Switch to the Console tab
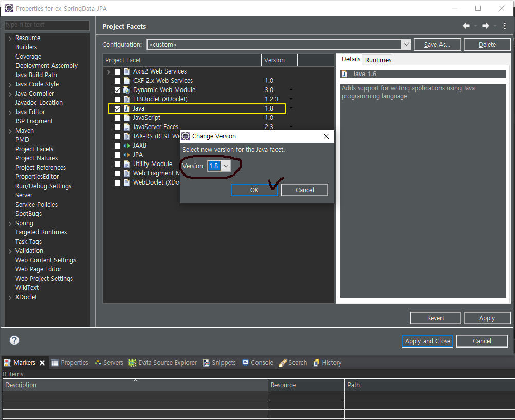Screen dimensions: 515x420 [258, 363]
